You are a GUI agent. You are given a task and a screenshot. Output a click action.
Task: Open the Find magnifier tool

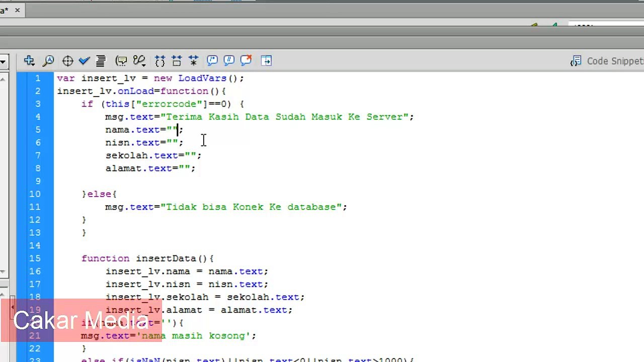point(48,61)
